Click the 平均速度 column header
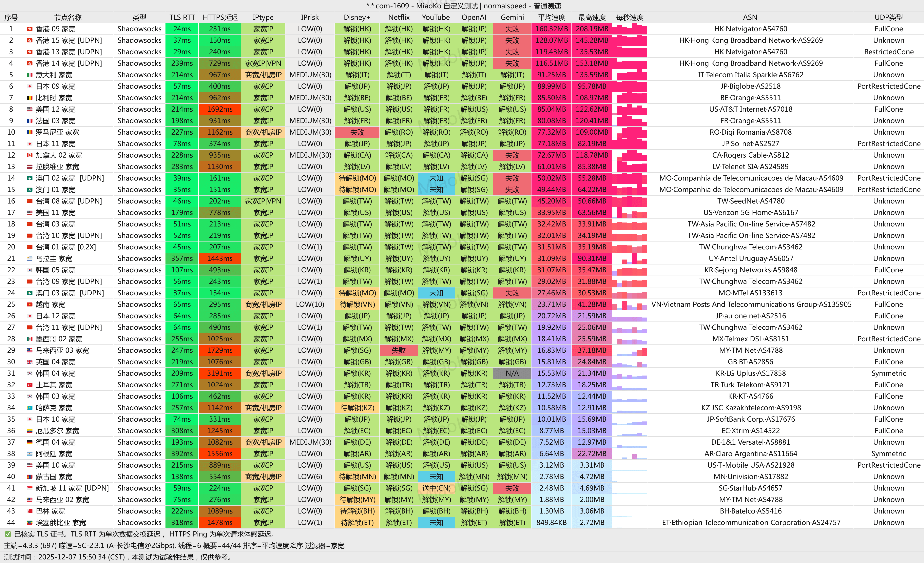 pos(551,17)
